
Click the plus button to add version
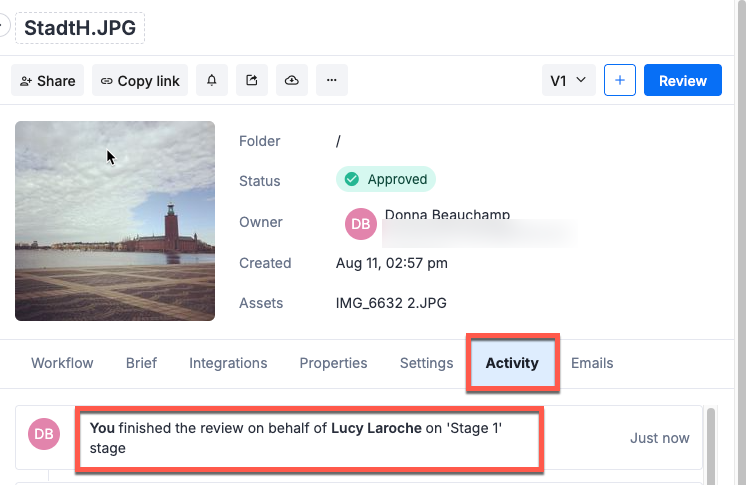[x=620, y=81]
